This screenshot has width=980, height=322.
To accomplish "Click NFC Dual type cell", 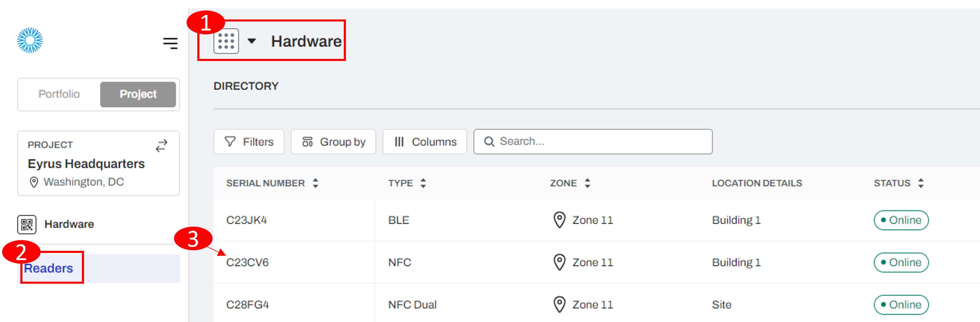I will pos(412,304).
